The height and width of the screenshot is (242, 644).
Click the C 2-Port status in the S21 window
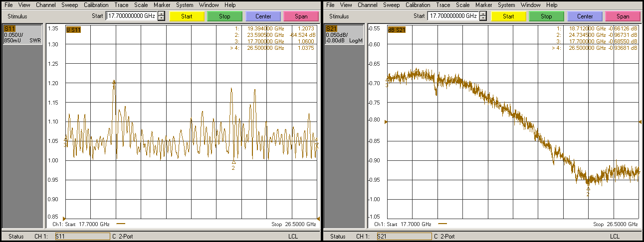(x=444, y=236)
